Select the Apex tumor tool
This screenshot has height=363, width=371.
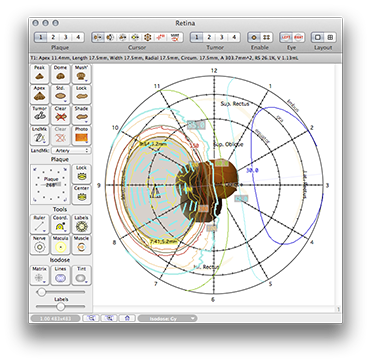click(x=40, y=94)
